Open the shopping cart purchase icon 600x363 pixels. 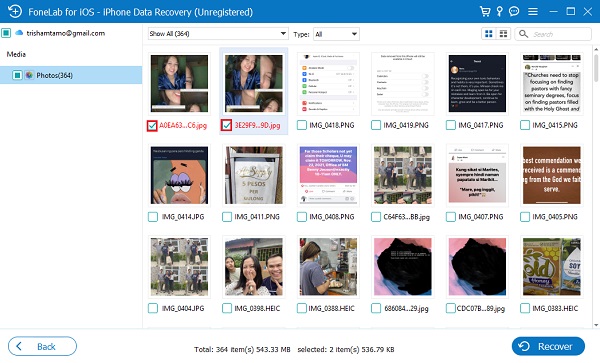click(x=485, y=11)
